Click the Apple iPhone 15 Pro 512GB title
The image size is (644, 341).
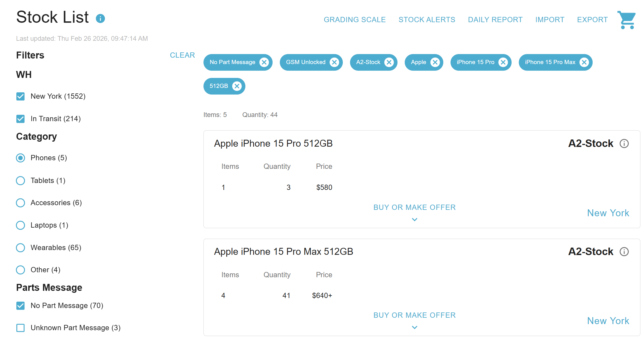click(x=273, y=144)
